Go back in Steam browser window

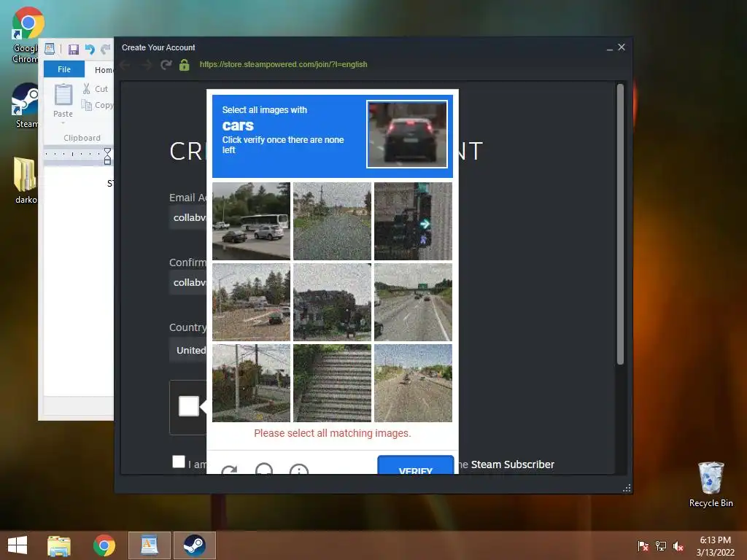click(125, 65)
